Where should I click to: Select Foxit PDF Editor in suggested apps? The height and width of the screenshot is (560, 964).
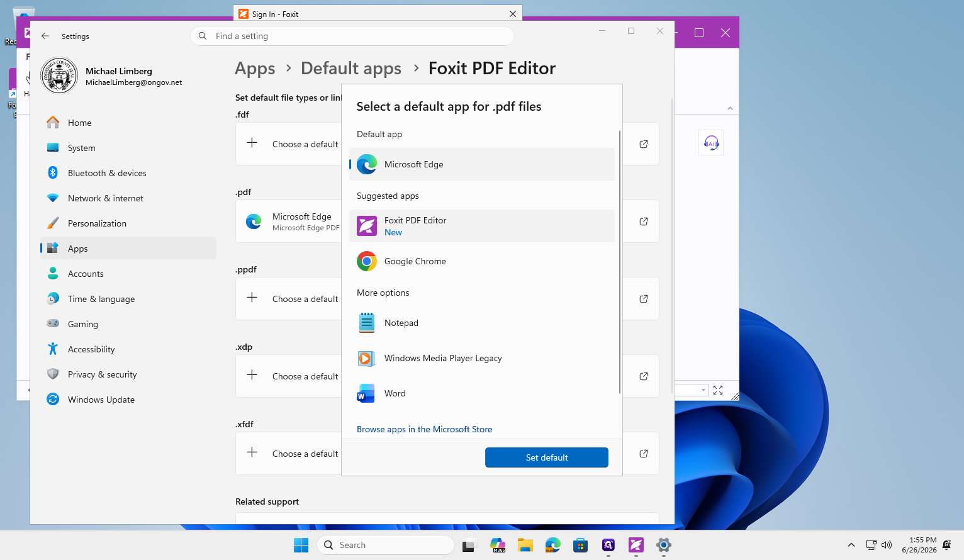[482, 226]
